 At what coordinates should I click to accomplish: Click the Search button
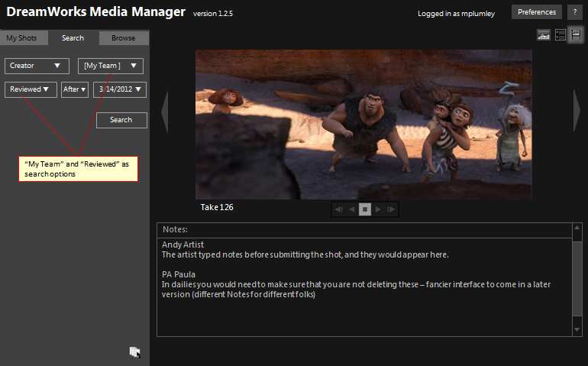(x=121, y=120)
